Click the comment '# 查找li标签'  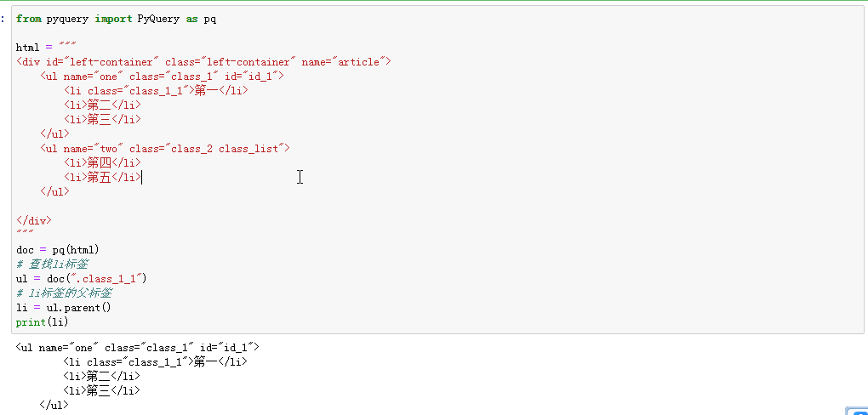[51, 264]
